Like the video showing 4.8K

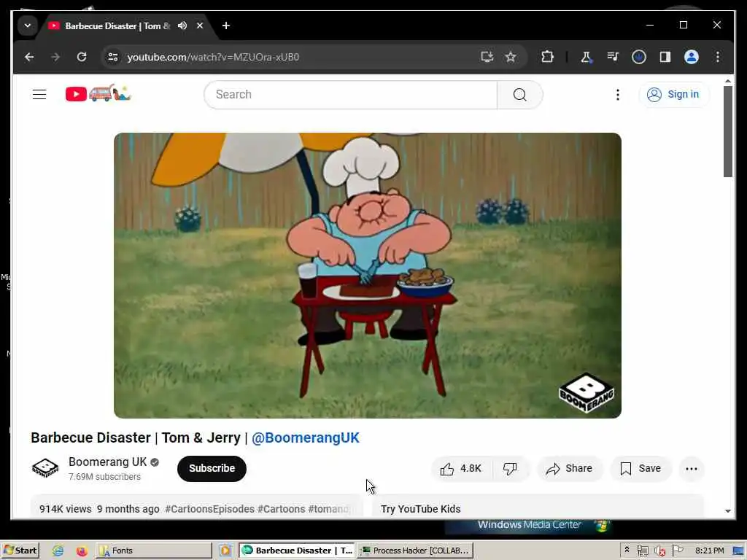461,469
